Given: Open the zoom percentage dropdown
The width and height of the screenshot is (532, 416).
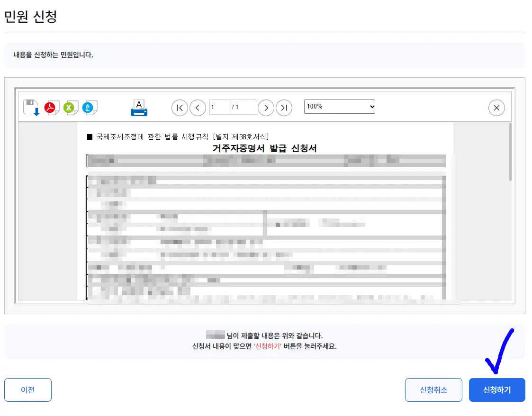Looking at the screenshot, I should [x=339, y=106].
